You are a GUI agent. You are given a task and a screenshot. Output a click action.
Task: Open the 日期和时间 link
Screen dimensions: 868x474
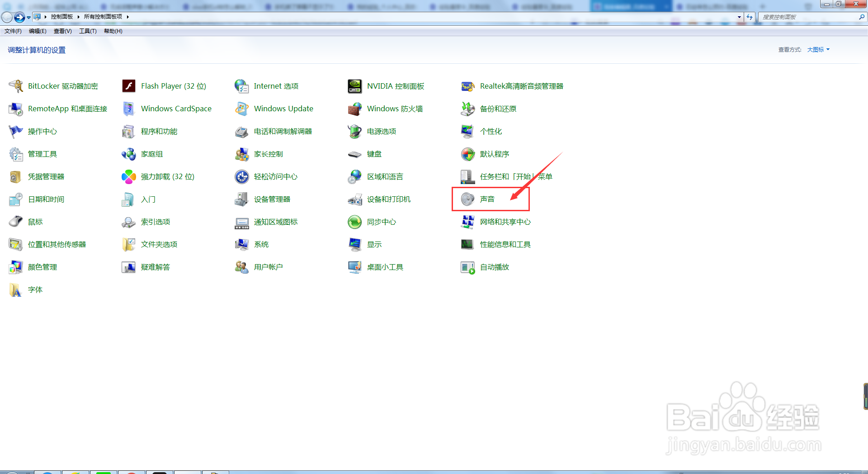click(46, 199)
